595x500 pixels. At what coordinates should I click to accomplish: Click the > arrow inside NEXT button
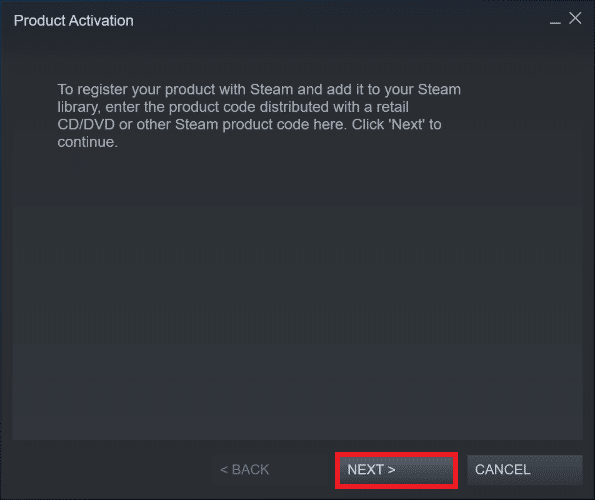coord(391,470)
